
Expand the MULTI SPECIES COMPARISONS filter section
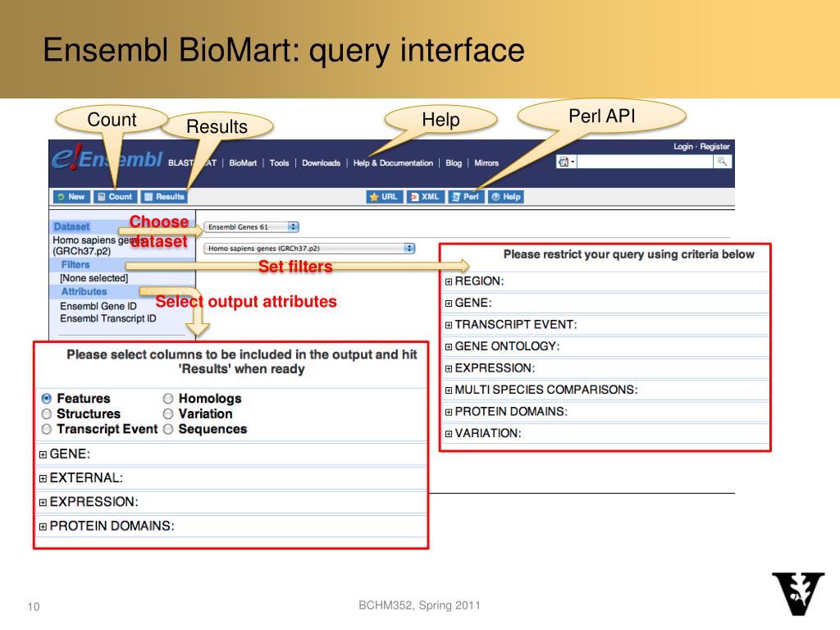[449, 390]
